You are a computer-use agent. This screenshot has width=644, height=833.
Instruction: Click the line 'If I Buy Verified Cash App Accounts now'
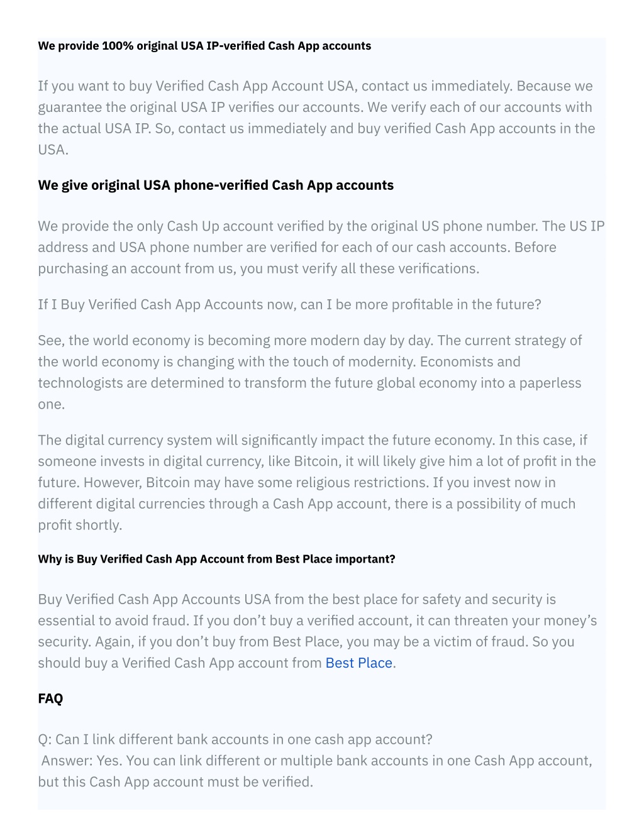click(289, 304)
